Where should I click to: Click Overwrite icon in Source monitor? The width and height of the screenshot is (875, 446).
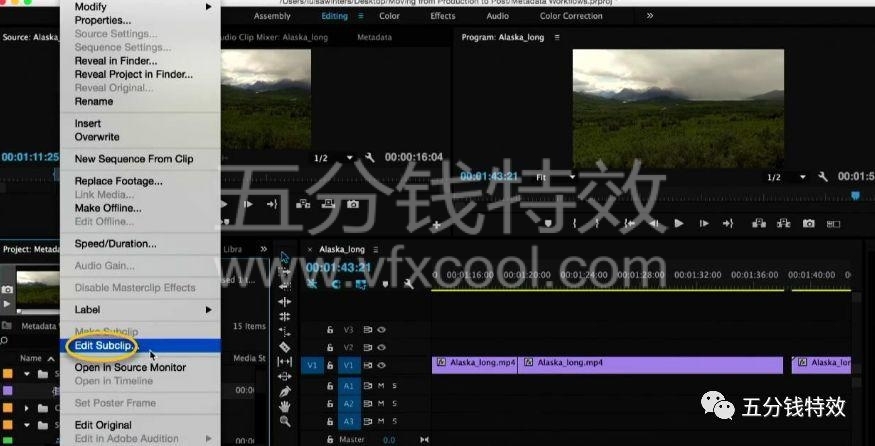tap(328, 204)
